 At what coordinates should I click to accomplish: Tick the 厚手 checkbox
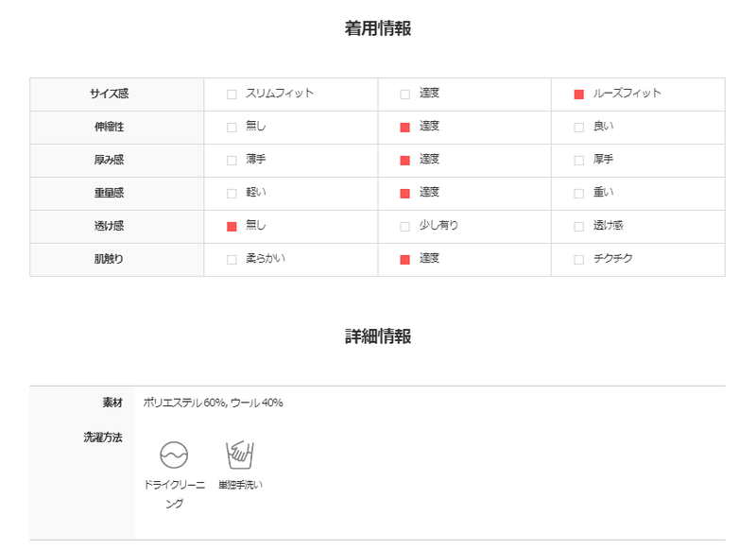578,160
